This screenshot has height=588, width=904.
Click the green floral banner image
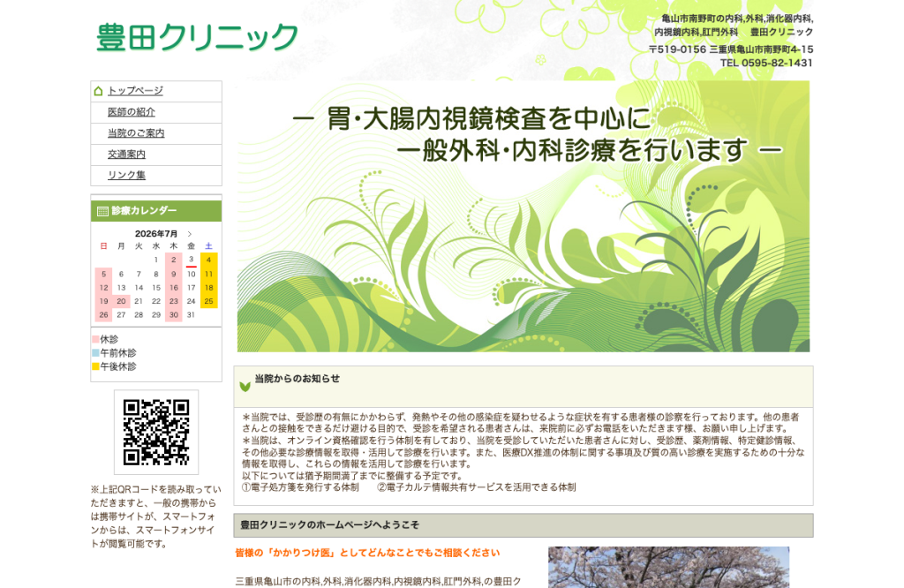click(524, 216)
